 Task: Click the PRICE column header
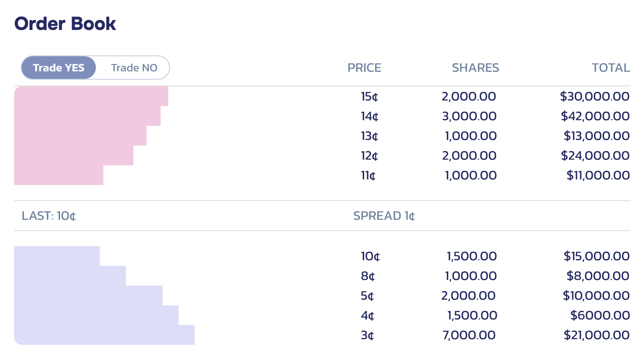coord(364,68)
